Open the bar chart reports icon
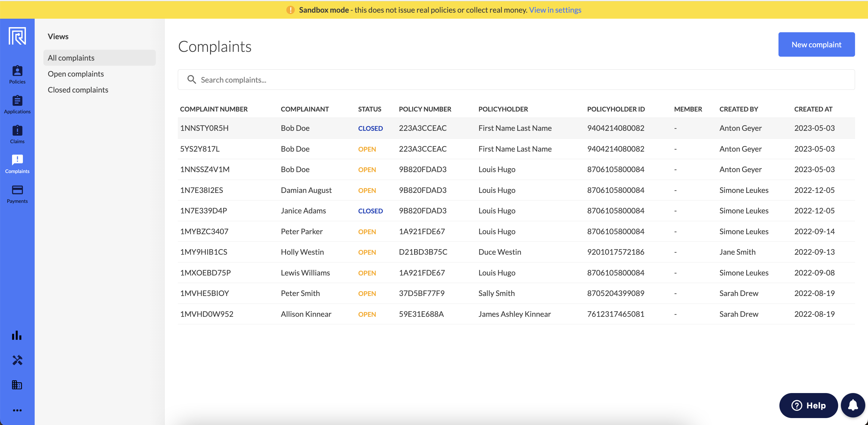 (x=17, y=335)
